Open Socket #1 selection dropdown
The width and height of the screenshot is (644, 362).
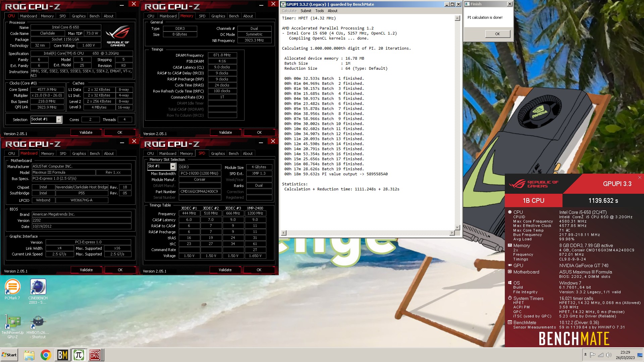(x=59, y=119)
